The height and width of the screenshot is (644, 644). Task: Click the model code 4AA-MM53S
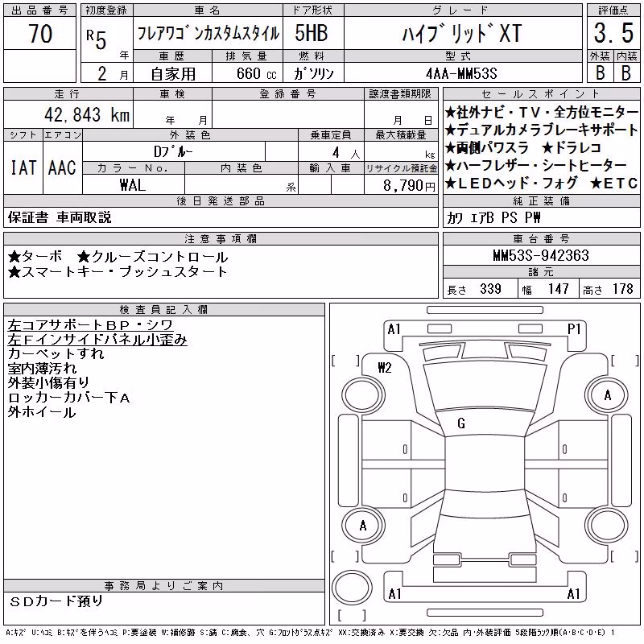461,73
